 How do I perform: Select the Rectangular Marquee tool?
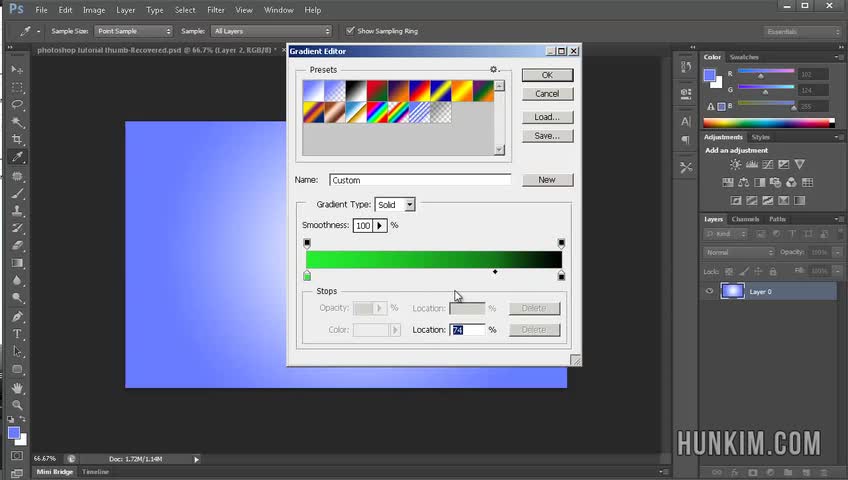[17, 87]
